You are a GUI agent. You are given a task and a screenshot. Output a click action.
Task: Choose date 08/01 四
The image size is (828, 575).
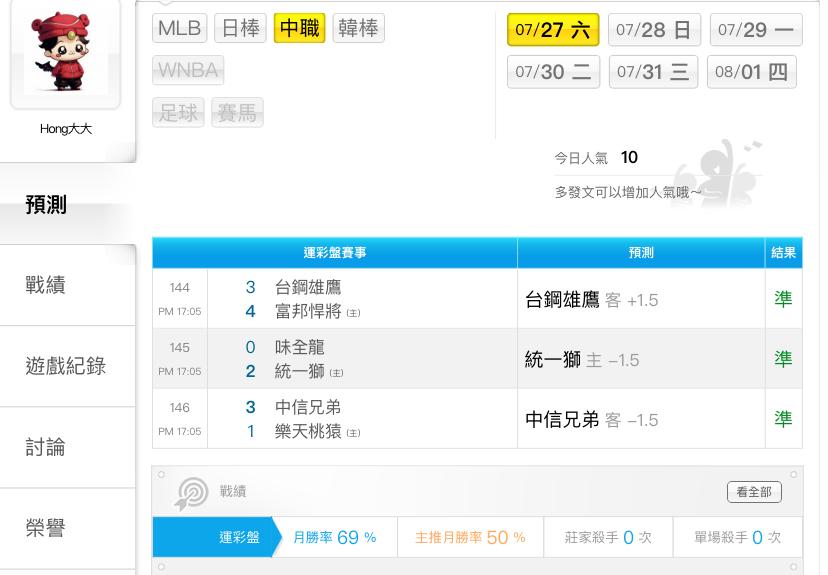[x=751, y=72]
